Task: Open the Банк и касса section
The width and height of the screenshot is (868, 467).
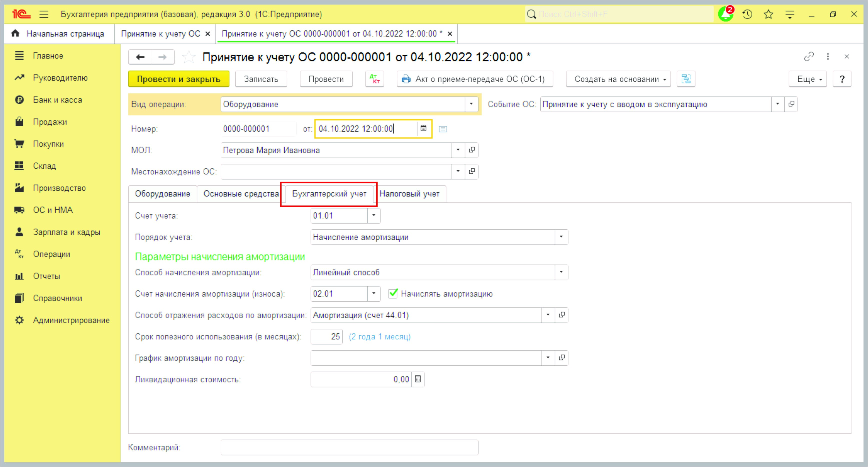Action: [x=57, y=100]
